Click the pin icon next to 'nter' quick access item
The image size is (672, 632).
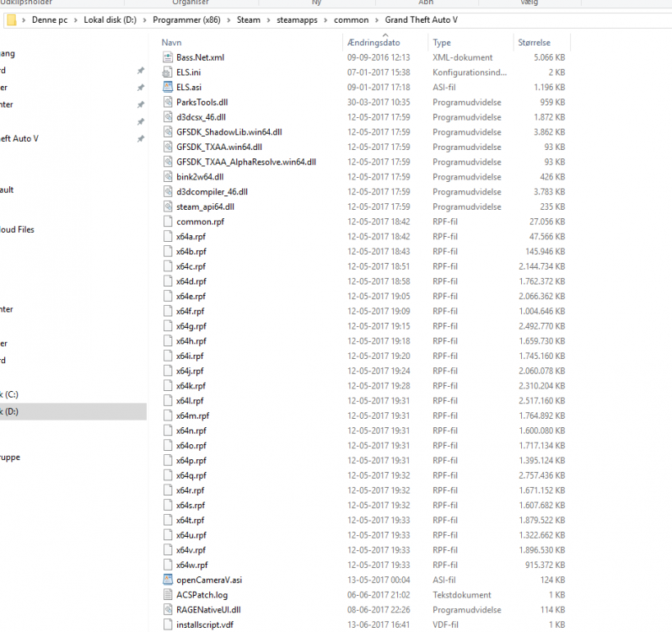(141, 104)
